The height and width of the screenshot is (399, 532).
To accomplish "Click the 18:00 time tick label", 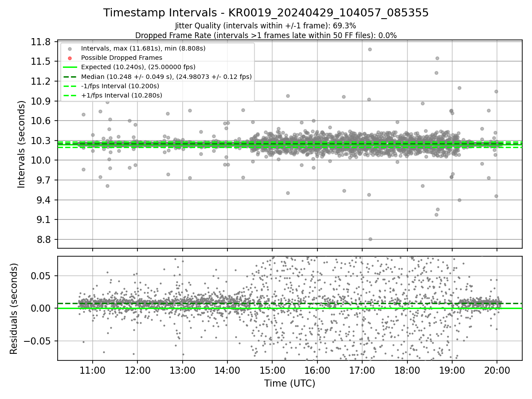I will point(407,371).
